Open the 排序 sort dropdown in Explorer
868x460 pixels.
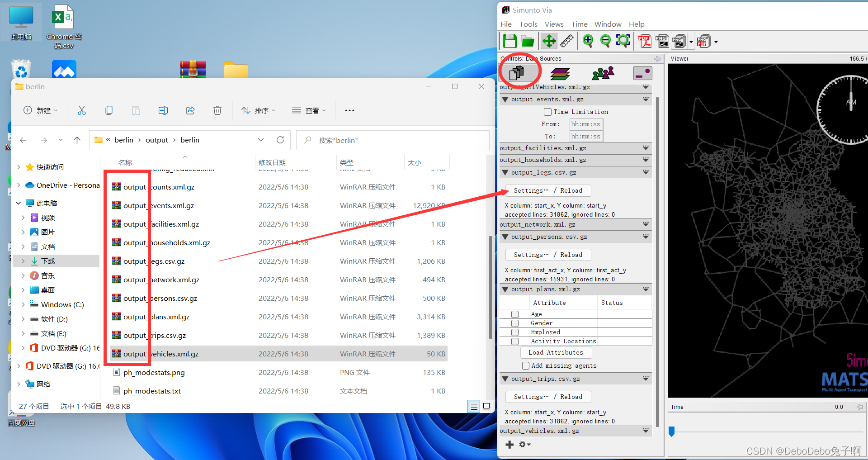click(x=259, y=110)
